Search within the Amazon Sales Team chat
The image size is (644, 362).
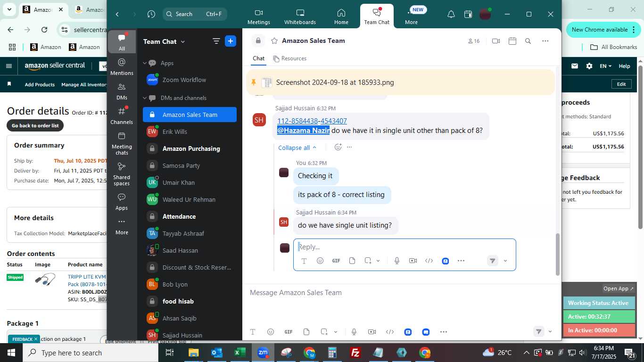(x=528, y=41)
